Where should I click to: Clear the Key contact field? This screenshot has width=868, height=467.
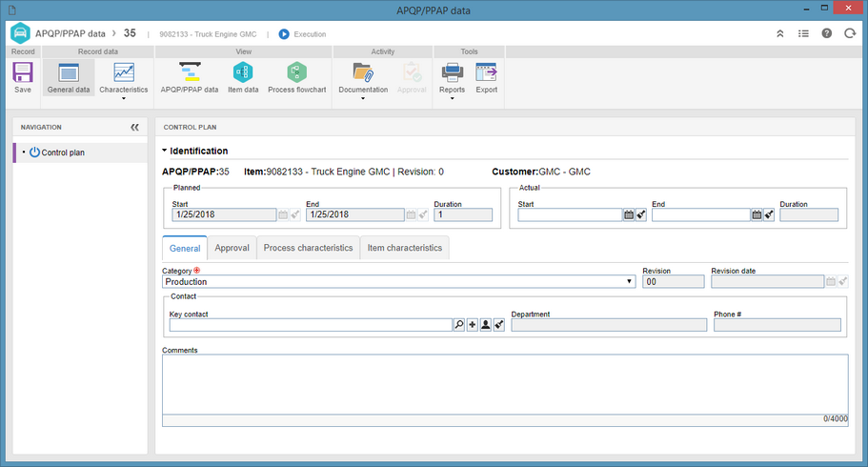tap(498, 325)
